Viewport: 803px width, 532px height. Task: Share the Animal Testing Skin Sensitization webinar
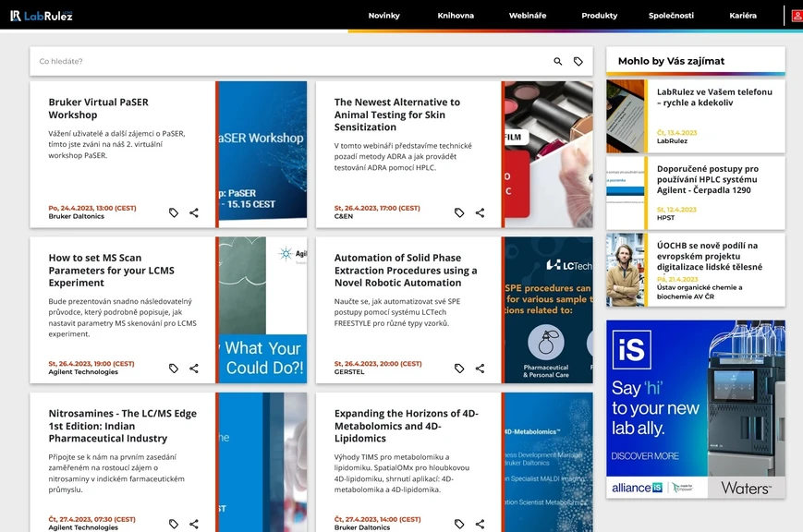coord(480,212)
